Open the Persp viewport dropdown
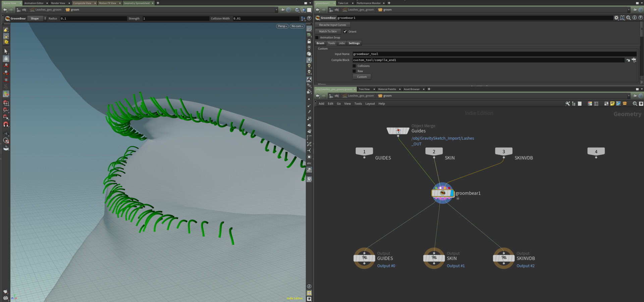644x302 pixels. (x=282, y=26)
